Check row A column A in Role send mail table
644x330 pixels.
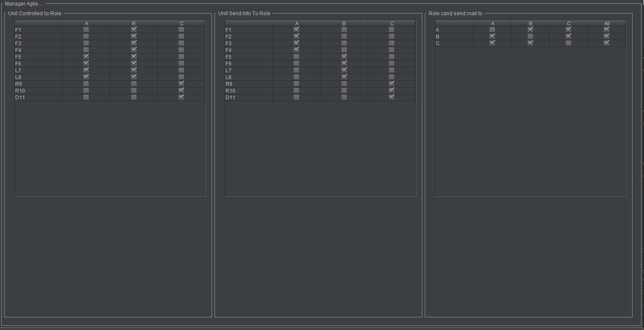493,30
